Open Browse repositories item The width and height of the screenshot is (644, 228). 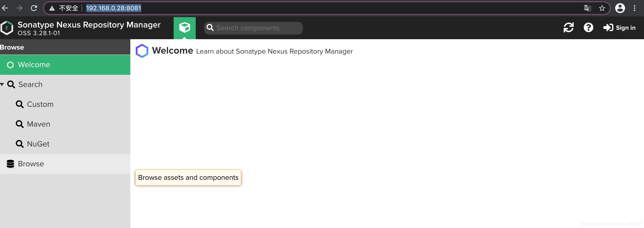(65, 164)
